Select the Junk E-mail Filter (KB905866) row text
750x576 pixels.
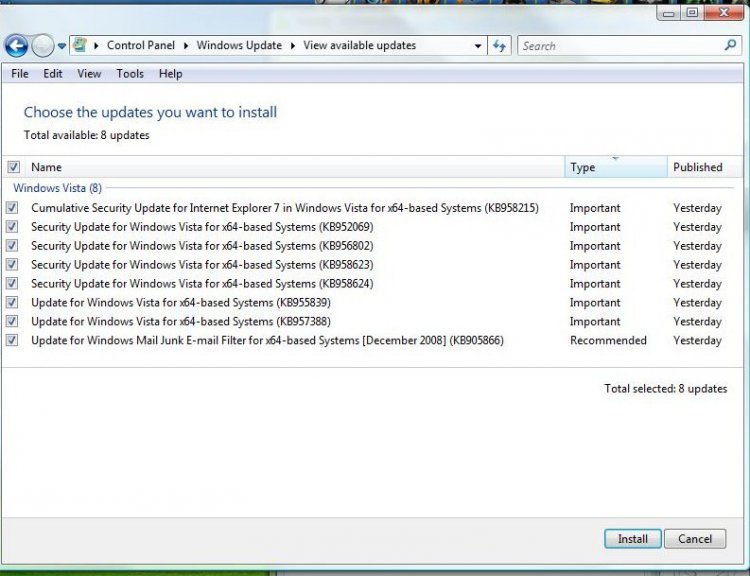tap(267, 341)
